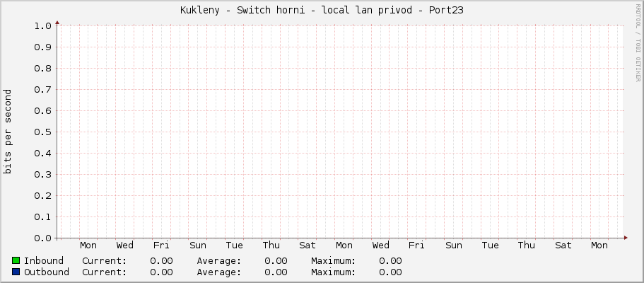Click the Inbound row 'Average:' label
The height and width of the screenshot is (283, 644).
point(219,261)
